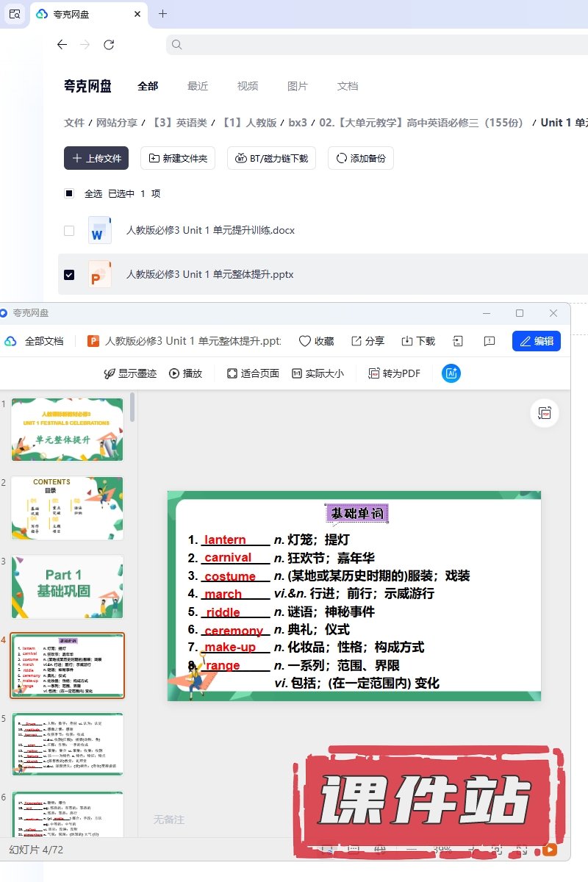The width and height of the screenshot is (588, 882).
Task: Switch to the 文档 tab
Action: tap(348, 86)
